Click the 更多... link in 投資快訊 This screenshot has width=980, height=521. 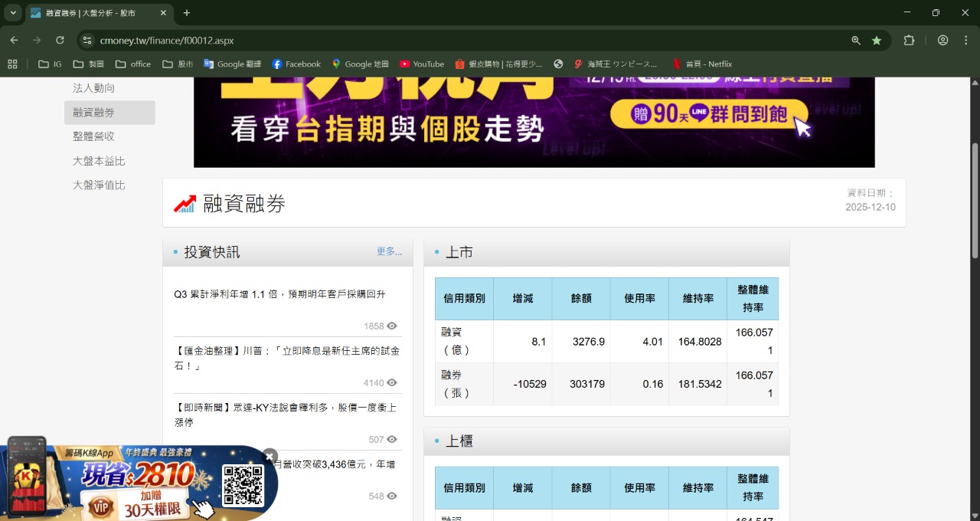click(389, 251)
